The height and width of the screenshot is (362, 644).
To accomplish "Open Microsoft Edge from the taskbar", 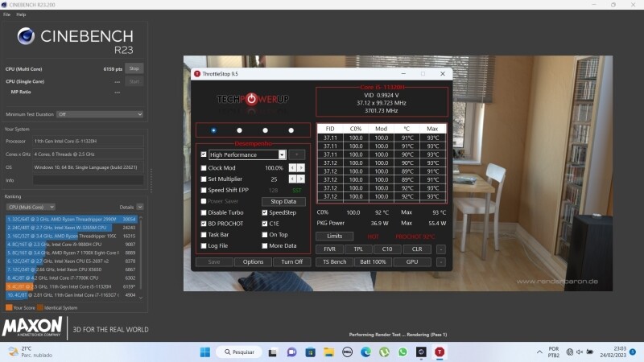I will coord(366,352).
